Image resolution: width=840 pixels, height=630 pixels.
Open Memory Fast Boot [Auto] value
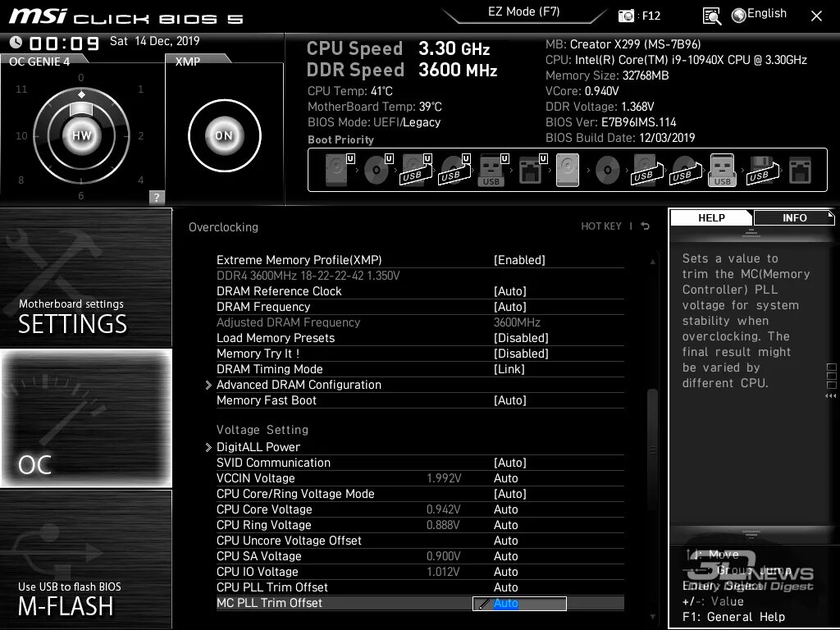point(509,400)
